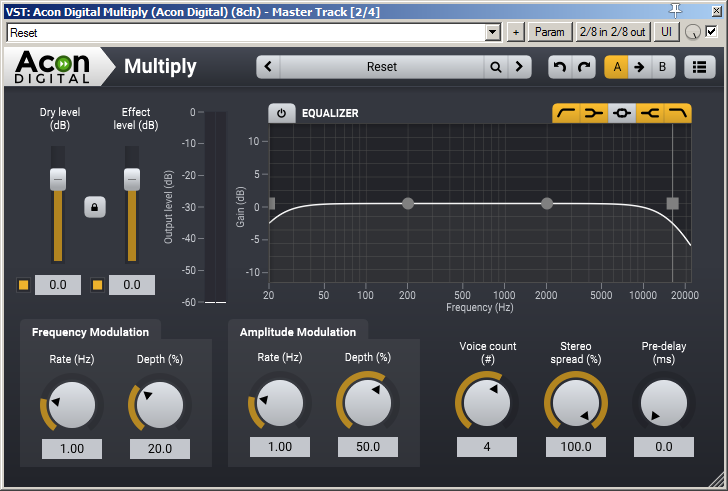Click the Pre-delay value 0.0
728x491 pixels.
(x=664, y=447)
